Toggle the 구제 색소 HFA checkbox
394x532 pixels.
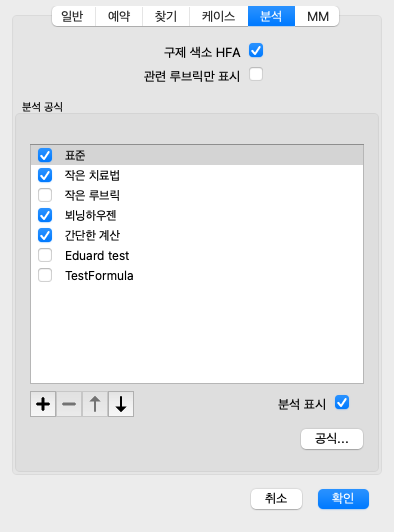click(256, 51)
